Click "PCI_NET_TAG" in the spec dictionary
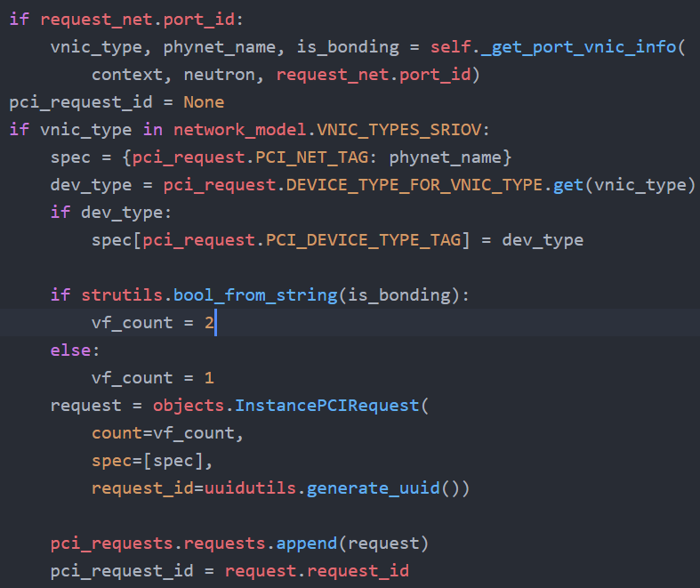 pyautogui.click(x=311, y=157)
